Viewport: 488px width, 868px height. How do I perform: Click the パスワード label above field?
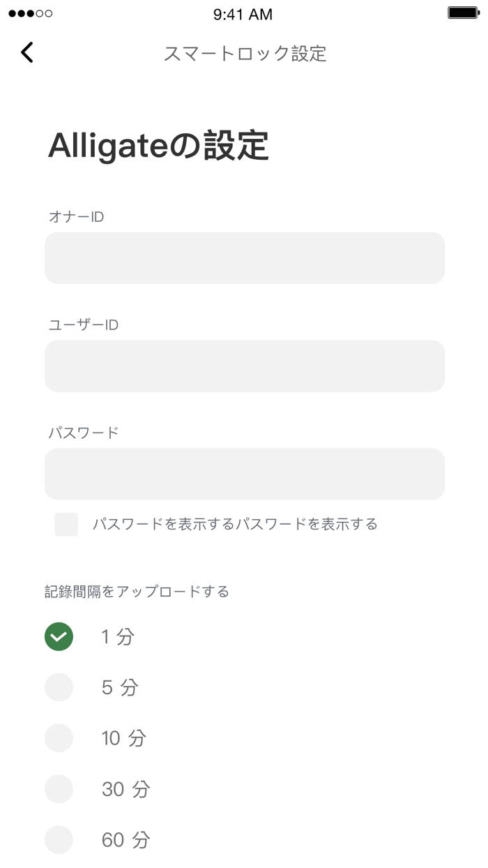[84, 433]
